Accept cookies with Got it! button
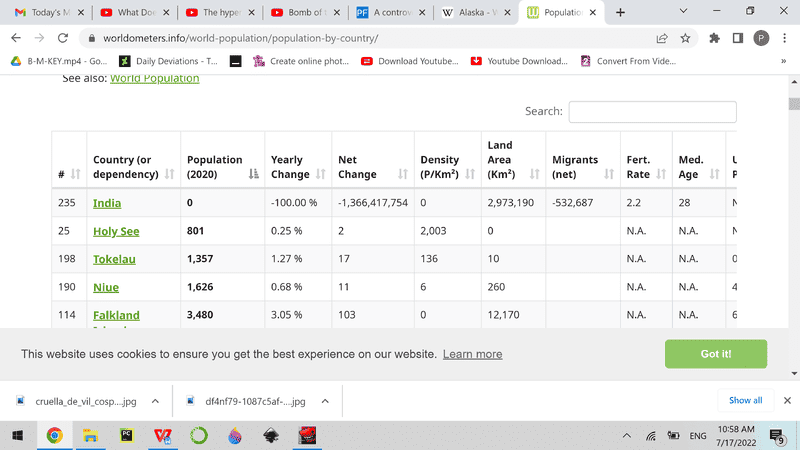Viewport: 800px width, 450px height. tap(715, 354)
